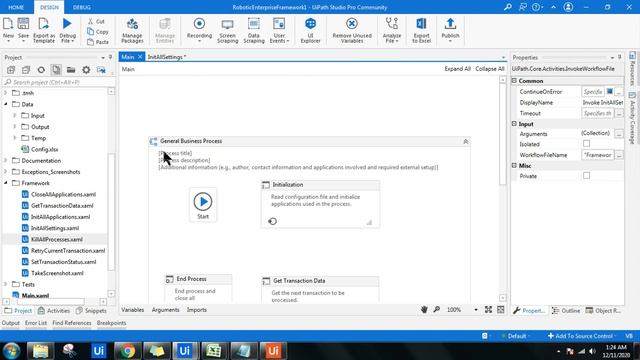
Task: Expand the Input folder
Action: tap(15, 116)
